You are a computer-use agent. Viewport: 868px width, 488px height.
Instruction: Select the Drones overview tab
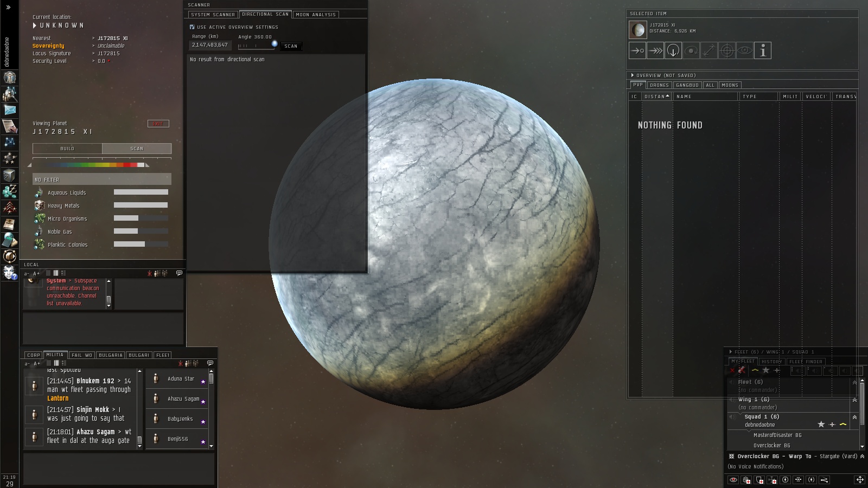click(659, 85)
